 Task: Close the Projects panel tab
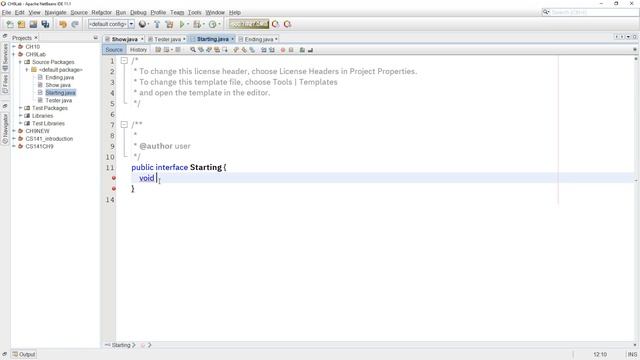point(36,38)
